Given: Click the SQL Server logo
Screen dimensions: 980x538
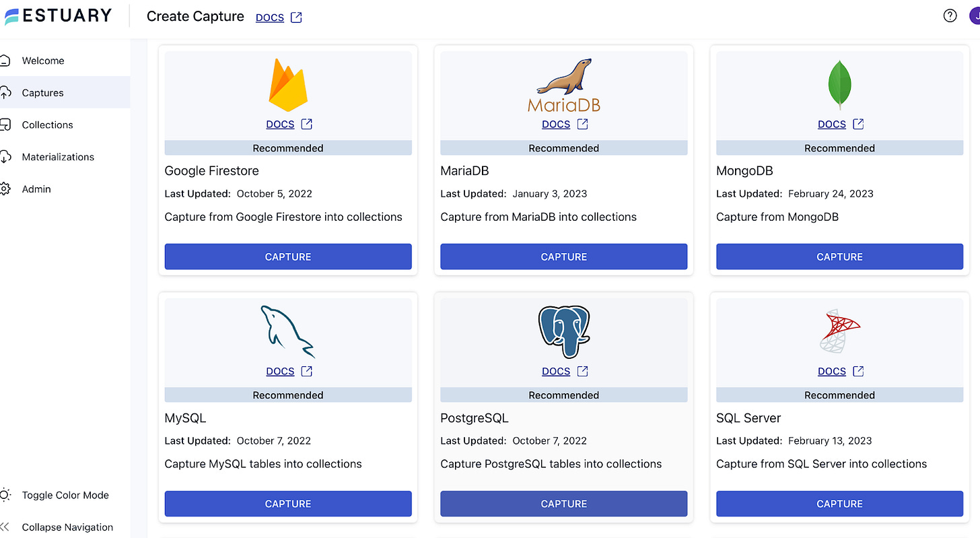Looking at the screenshot, I should pyautogui.click(x=839, y=331).
